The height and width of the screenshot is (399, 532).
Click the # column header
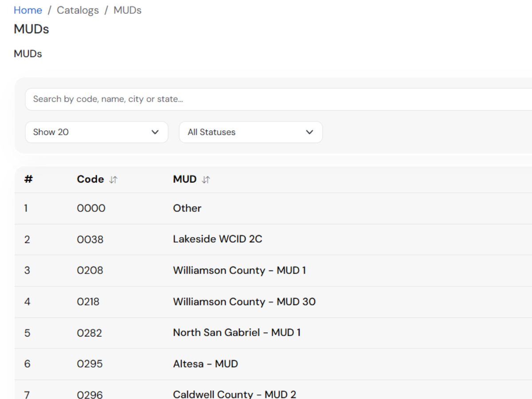[x=28, y=179]
